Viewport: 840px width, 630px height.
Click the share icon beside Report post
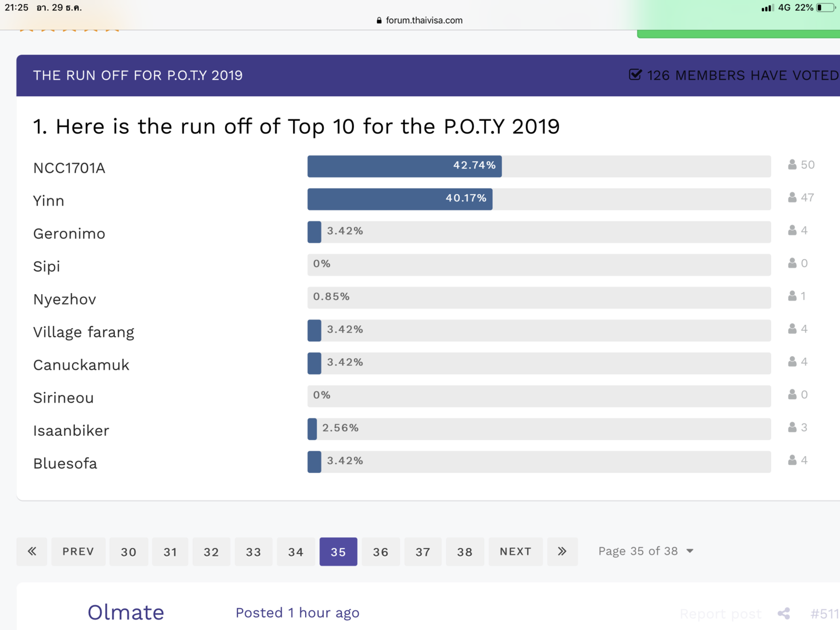784,614
